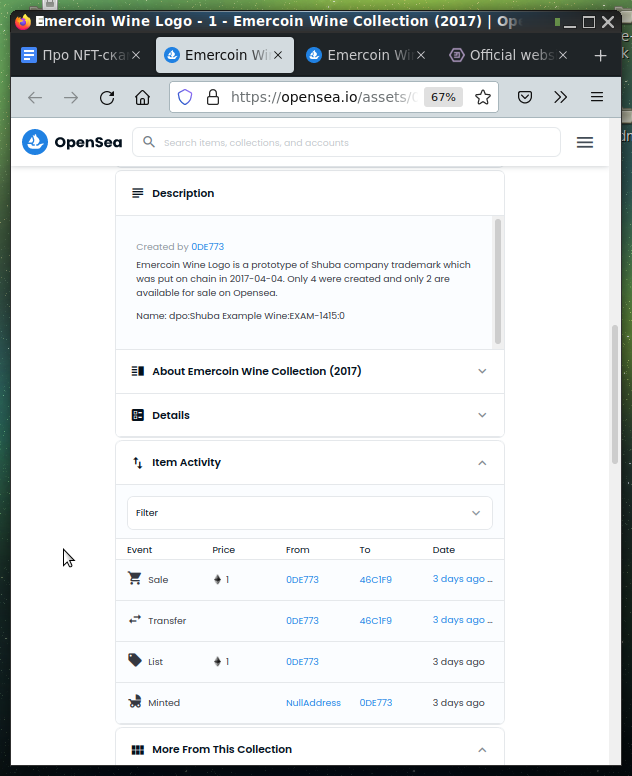Viewport: 632px width, 776px height.
Task: Open the Firefox application menu
Action: 597,97
